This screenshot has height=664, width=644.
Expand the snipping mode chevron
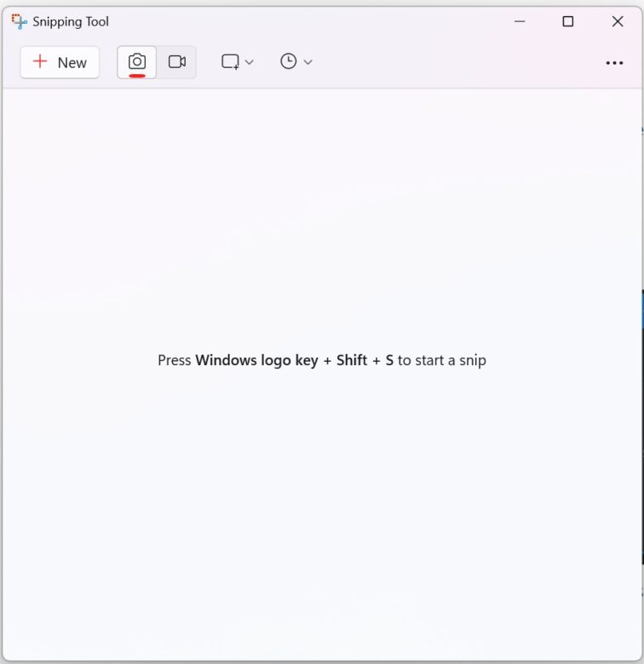(250, 62)
